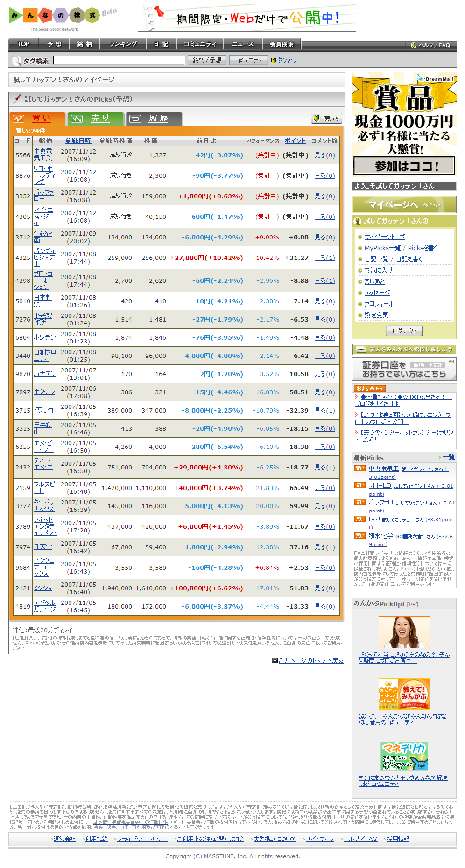This screenshot has width=465, height=868.
Task: Open stock link バンダイビジュアル
Action: click(x=44, y=258)
